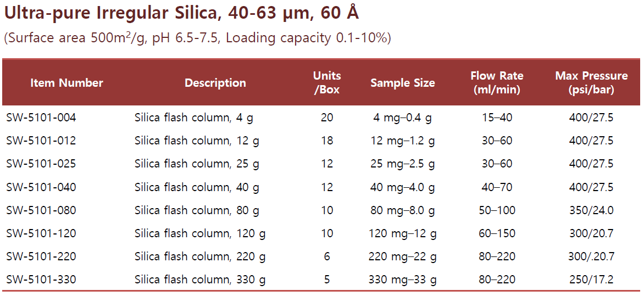
Task: Click the Units/Box column header
Action: point(327,82)
